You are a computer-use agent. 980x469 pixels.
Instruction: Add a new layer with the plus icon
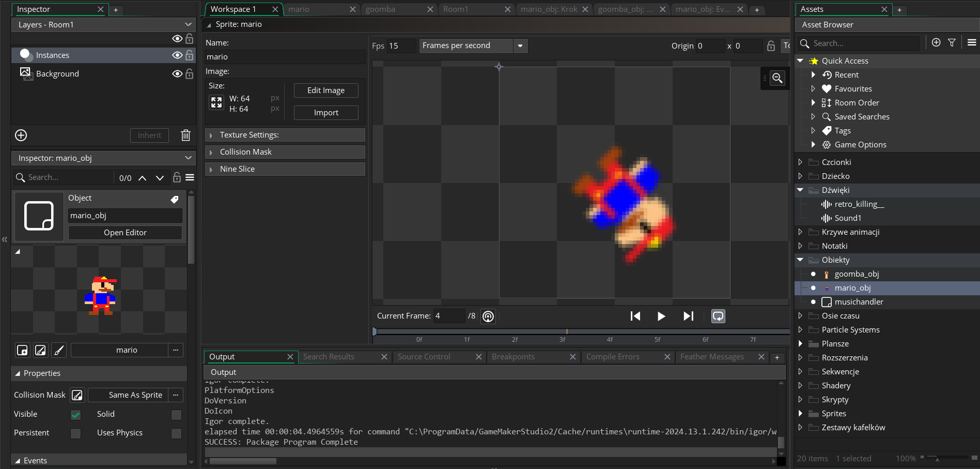pos(21,135)
